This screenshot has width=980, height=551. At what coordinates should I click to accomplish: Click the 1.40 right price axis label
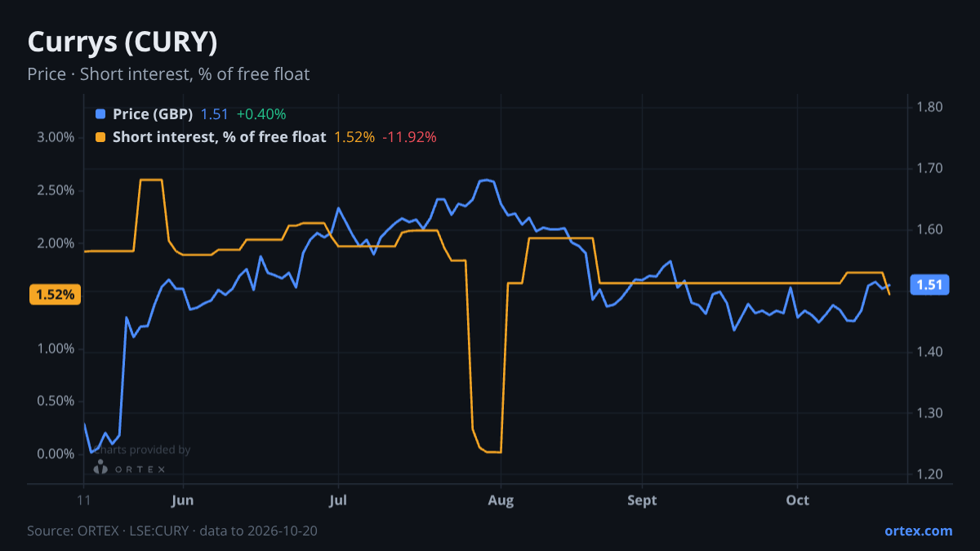(x=930, y=352)
